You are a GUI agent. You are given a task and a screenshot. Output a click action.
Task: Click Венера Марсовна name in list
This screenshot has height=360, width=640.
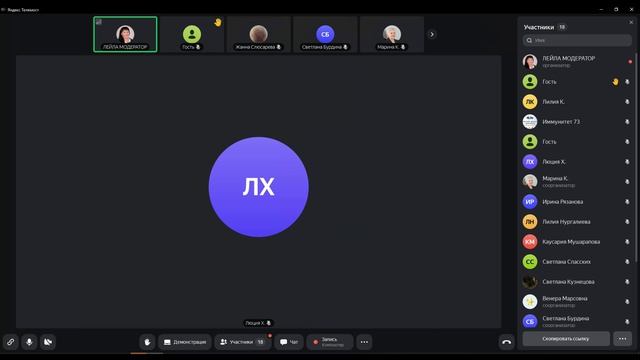[564, 298]
